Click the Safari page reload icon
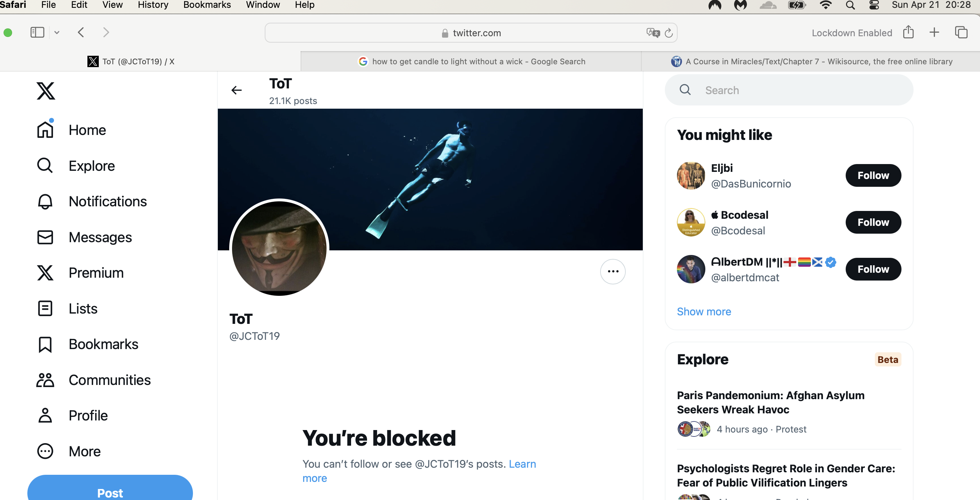 tap(668, 33)
